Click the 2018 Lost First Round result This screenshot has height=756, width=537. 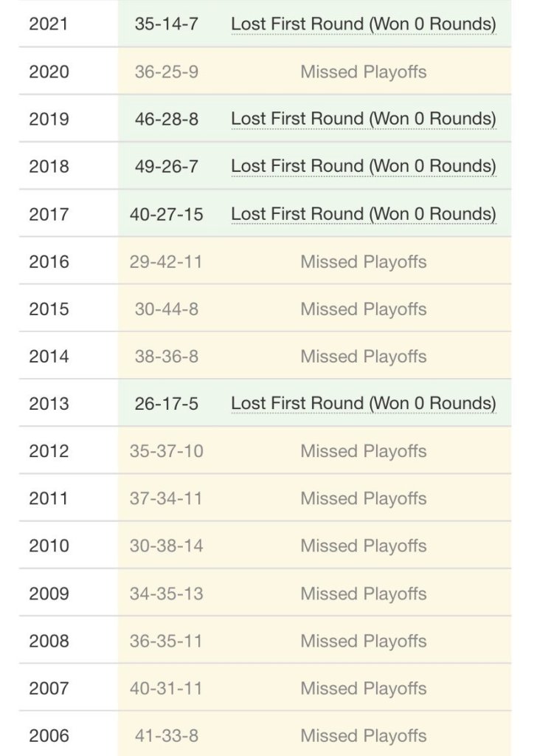pyautogui.click(x=363, y=166)
